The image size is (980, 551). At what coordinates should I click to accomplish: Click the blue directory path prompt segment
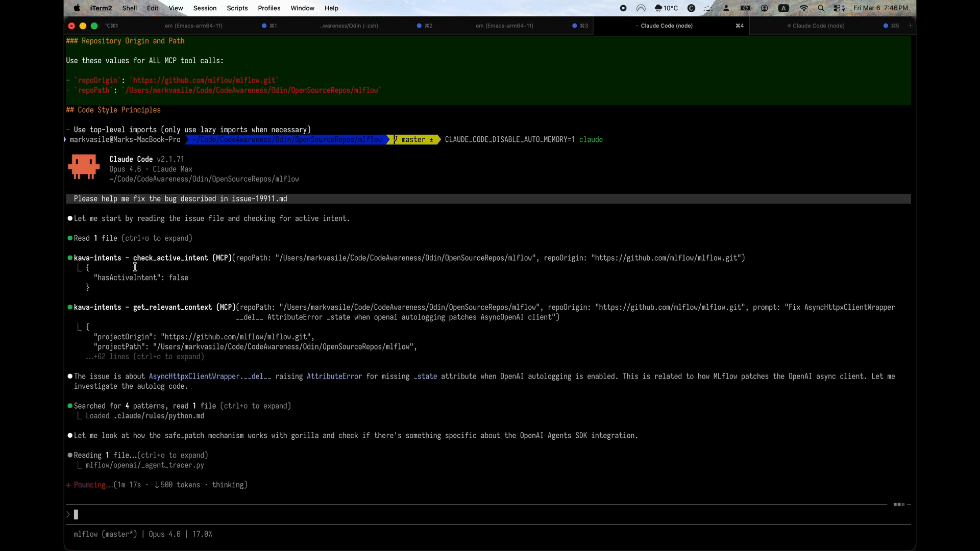point(287,140)
